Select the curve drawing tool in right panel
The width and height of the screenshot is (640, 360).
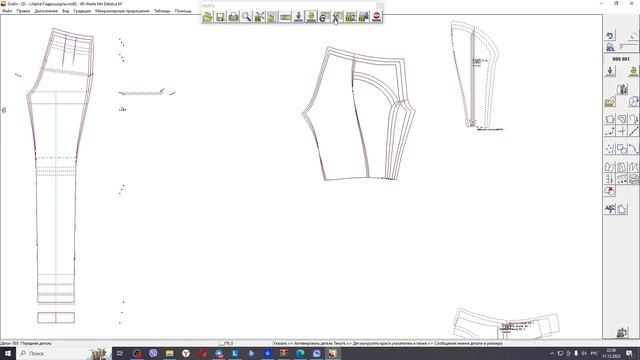coord(633,149)
